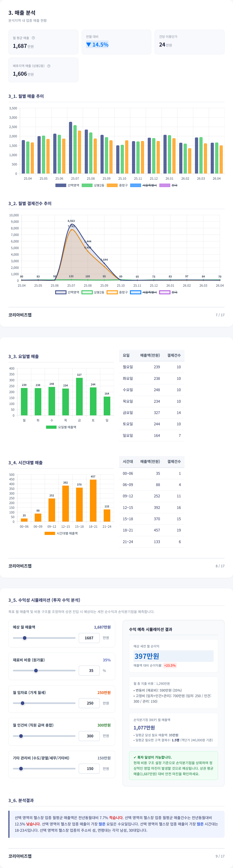Click the 3. 매출 분석 heading
Viewport: 233px width, 868px height.
tap(22, 13)
